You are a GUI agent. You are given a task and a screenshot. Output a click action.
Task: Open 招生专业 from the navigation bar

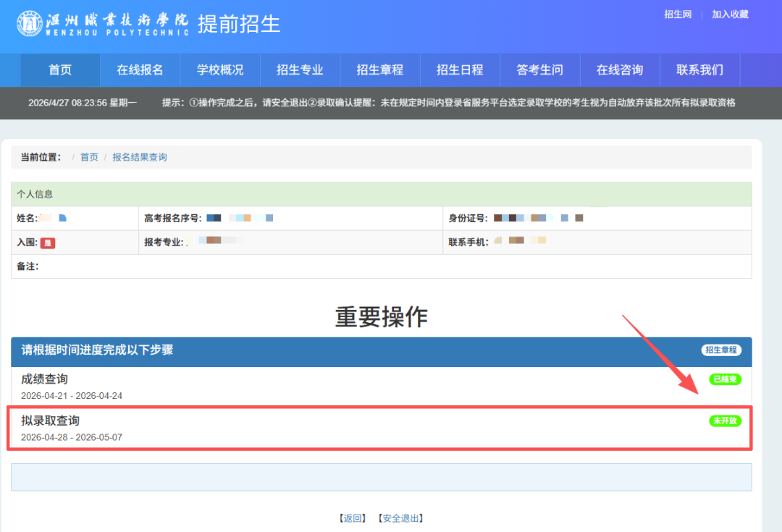point(300,70)
